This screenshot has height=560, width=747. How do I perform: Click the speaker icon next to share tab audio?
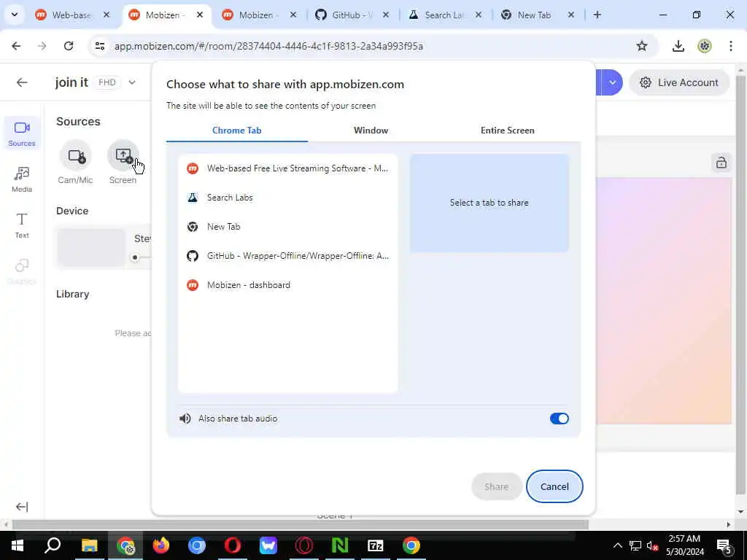click(185, 419)
